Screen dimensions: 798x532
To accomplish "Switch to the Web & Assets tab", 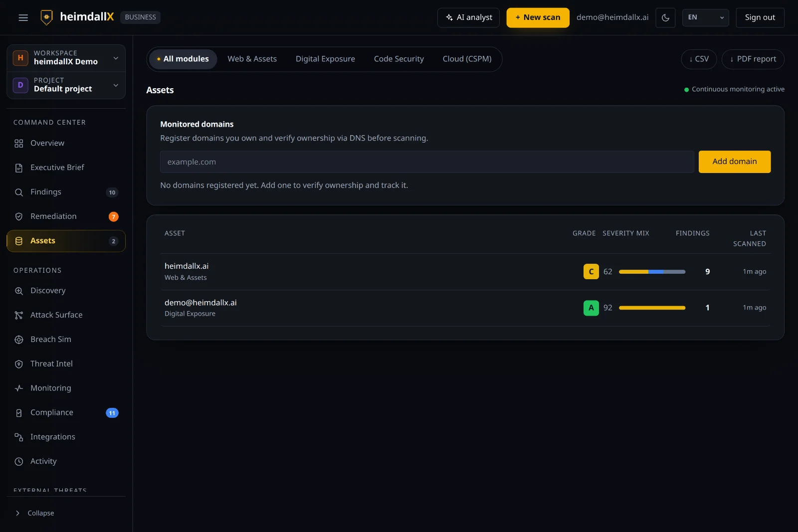I will coord(252,59).
